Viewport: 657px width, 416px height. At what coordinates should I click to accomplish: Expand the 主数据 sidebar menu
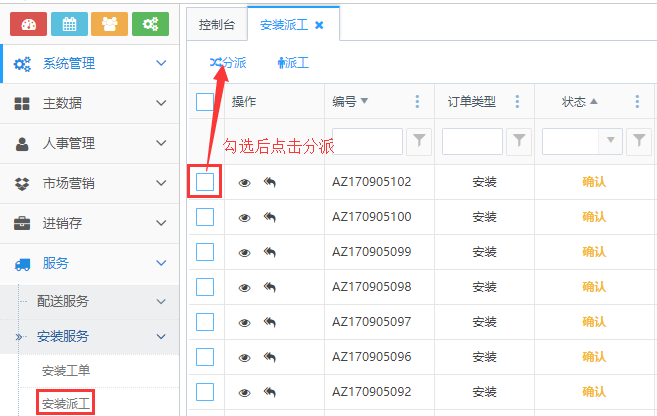(90, 103)
